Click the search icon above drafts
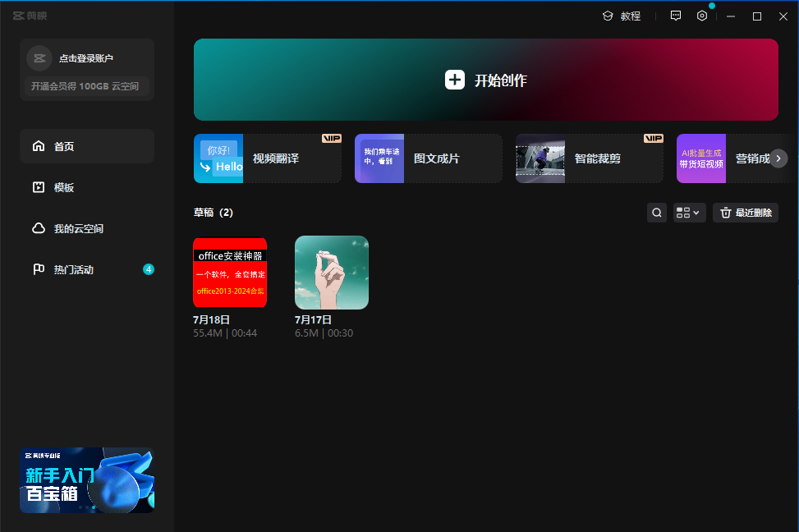The width and height of the screenshot is (799, 532). coord(657,213)
